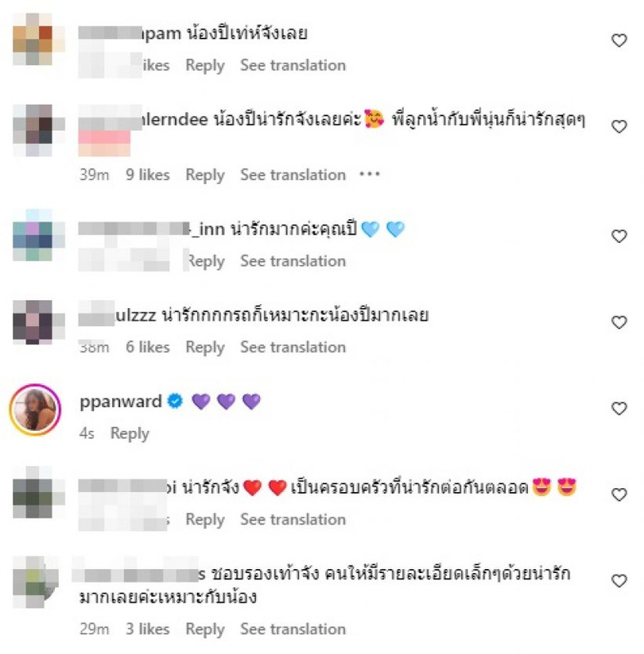
Task: Open ppanward username profile link
Action: (120, 401)
